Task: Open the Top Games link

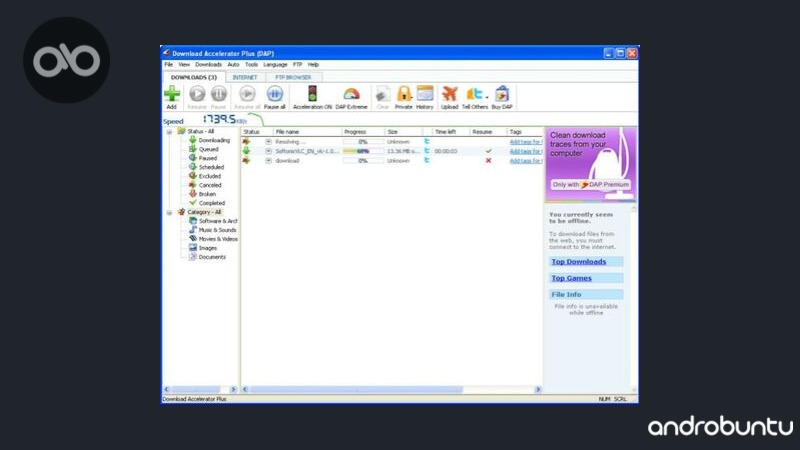Action: click(x=571, y=278)
